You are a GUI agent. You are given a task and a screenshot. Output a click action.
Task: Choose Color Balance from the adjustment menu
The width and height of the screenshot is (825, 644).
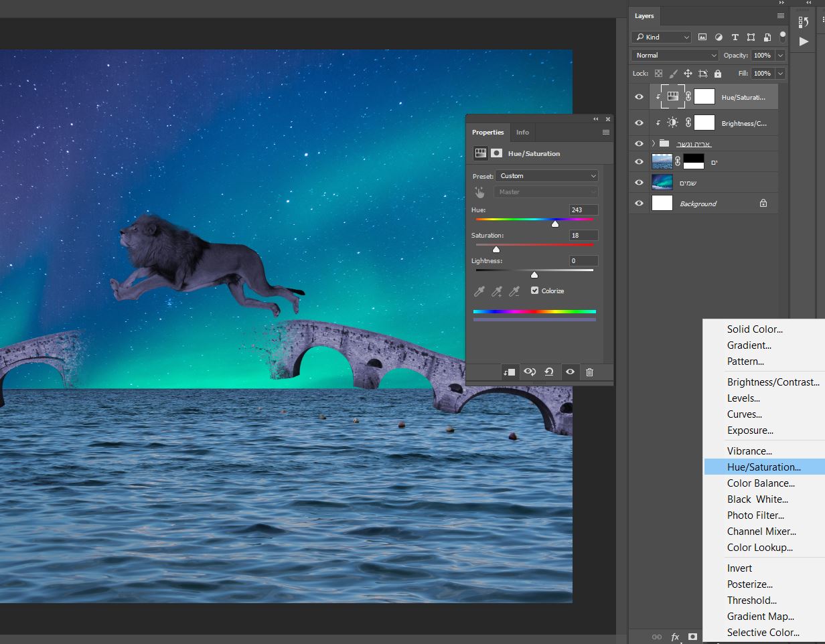761,483
